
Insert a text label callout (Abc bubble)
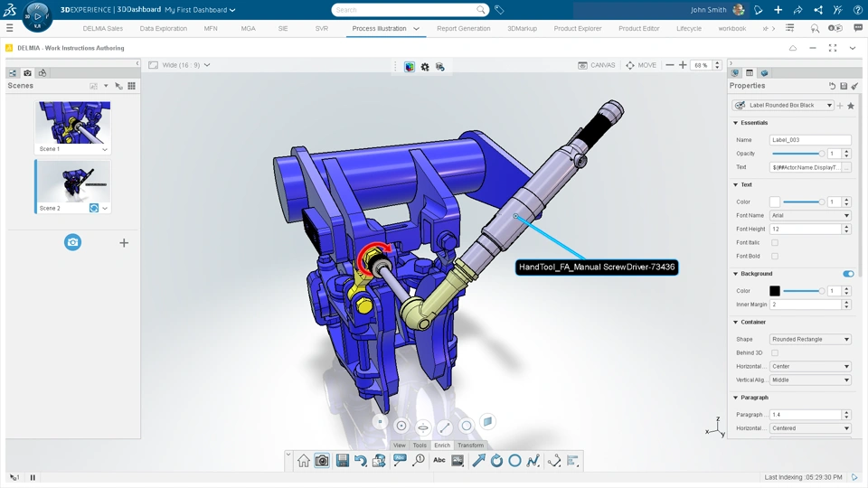(400, 460)
